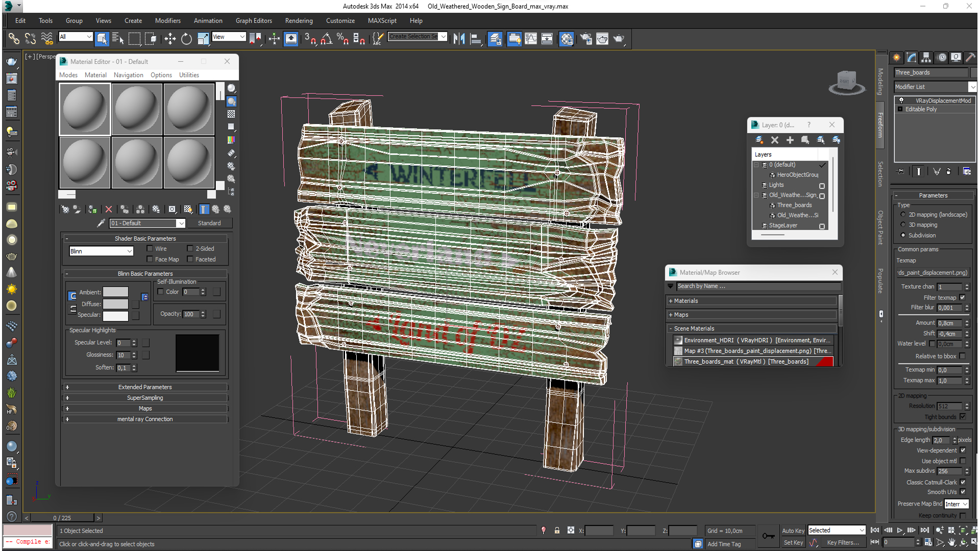Open Modify command panel tab
Screen dimensions: 980x551
click(x=912, y=57)
